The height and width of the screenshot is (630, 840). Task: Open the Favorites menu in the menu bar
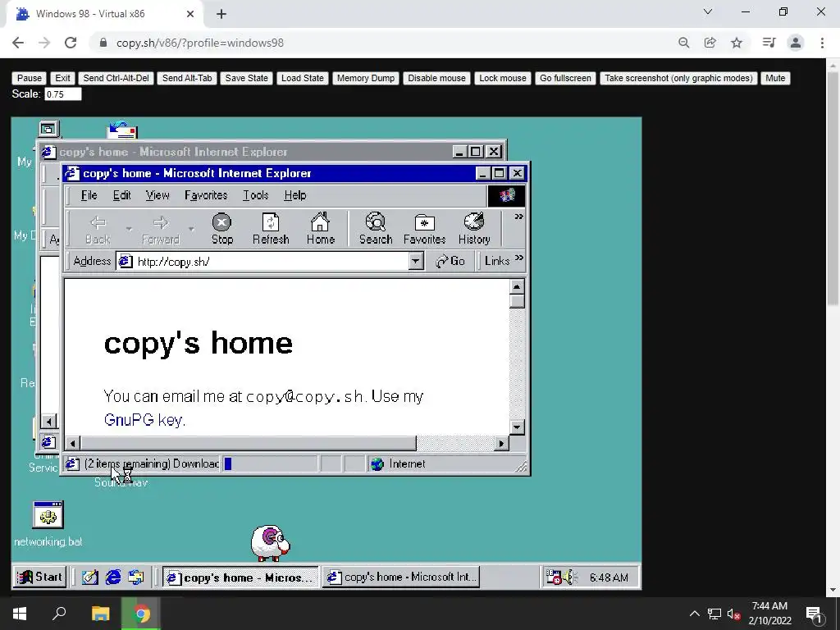click(x=206, y=195)
